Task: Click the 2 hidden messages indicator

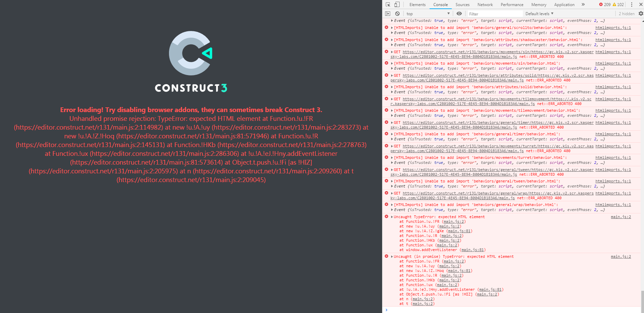Action: tap(626, 13)
